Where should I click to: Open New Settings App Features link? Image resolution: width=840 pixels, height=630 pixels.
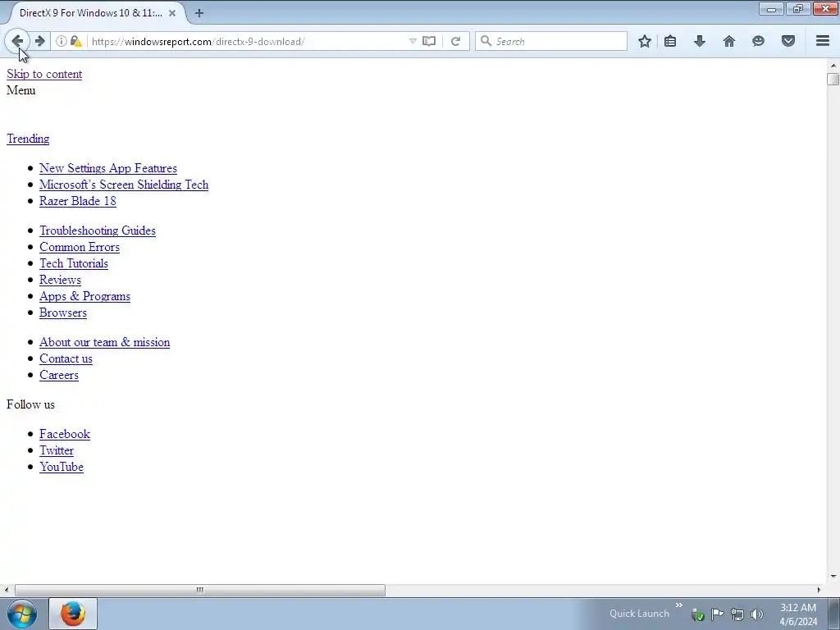pyautogui.click(x=108, y=168)
